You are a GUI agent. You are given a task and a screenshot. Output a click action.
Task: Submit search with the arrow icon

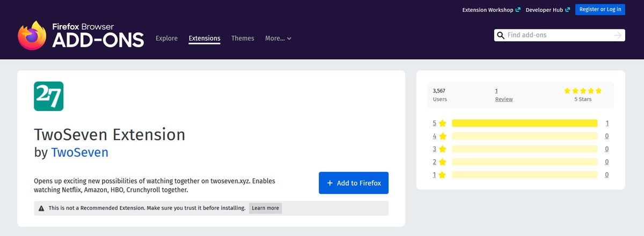(618, 35)
